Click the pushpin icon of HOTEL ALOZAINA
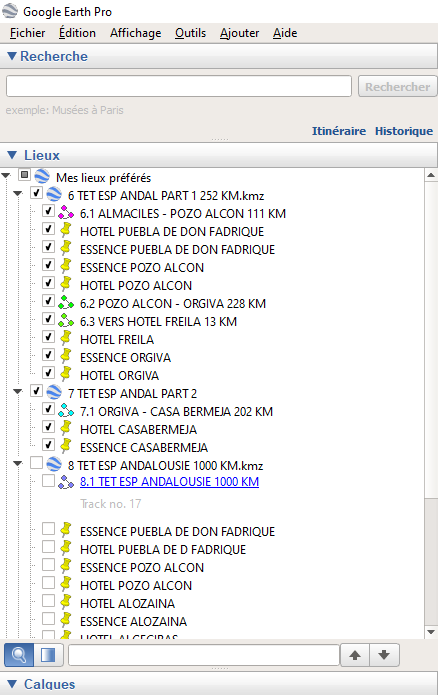The width and height of the screenshot is (438, 695). tap(66, 602)
